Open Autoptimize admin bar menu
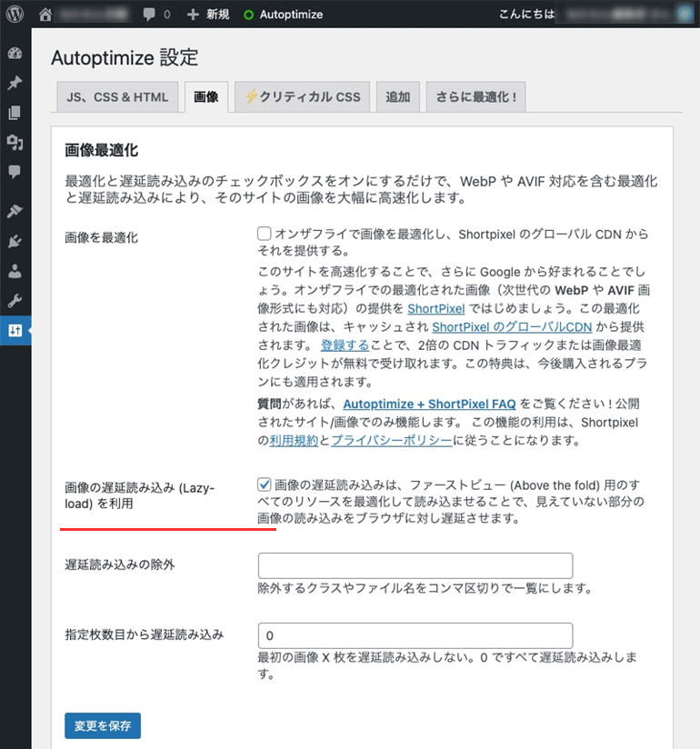 283,15
